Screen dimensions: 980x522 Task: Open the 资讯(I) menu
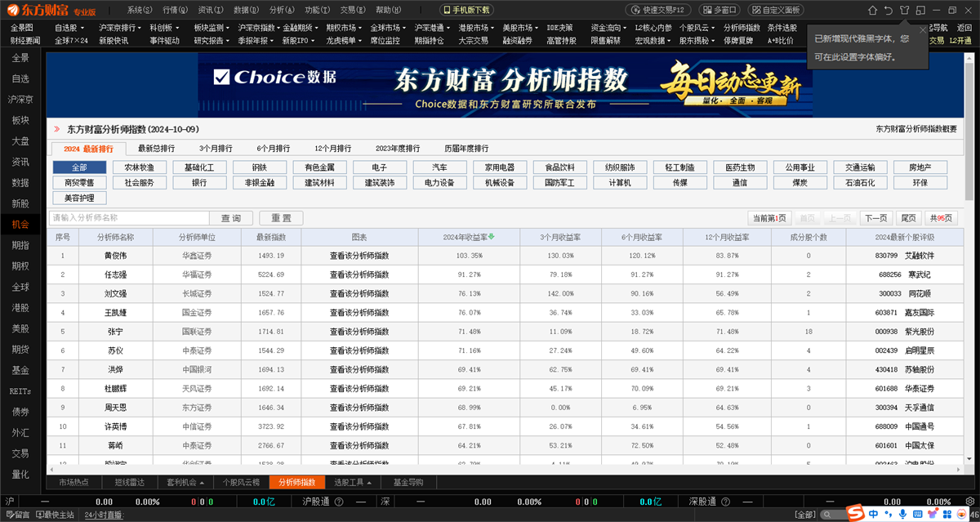(x=211, y=10)
